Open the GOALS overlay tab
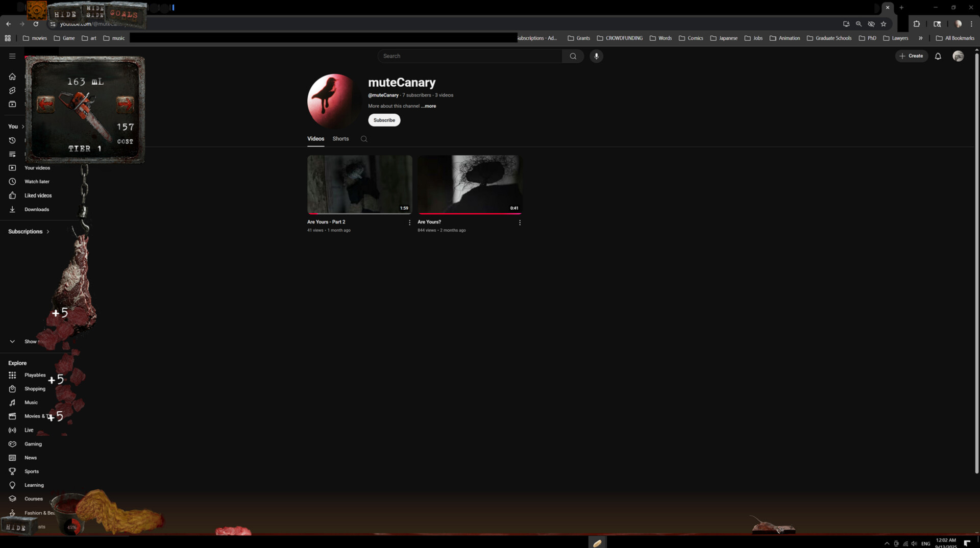This screenshot has height=548, width=980. 124,14
